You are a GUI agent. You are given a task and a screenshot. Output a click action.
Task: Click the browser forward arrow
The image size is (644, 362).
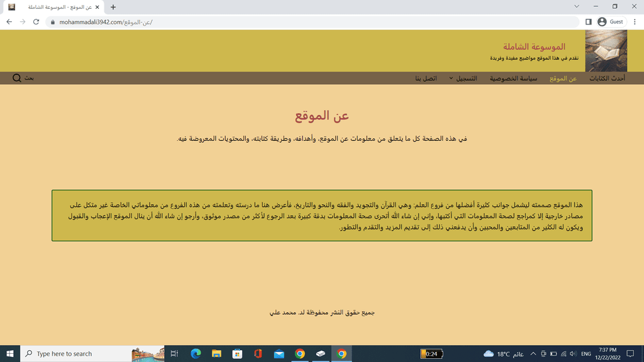pyautogui.click(x=23, y=22)
